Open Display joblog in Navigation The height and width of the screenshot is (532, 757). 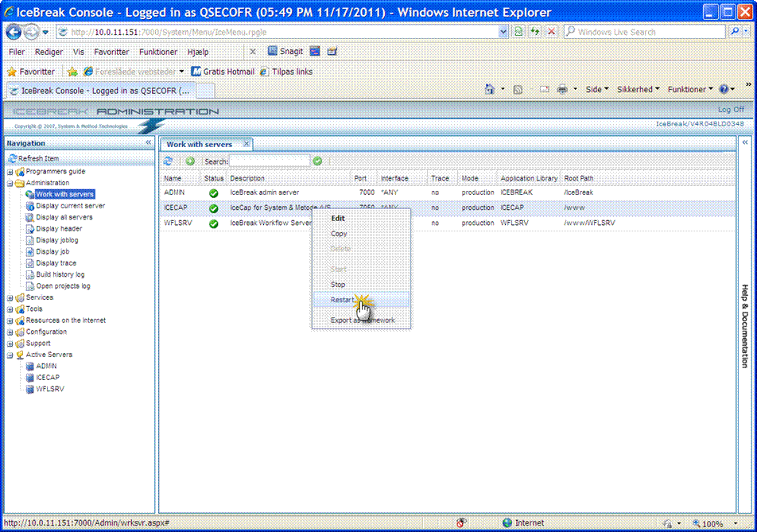(x=57, y=240)
